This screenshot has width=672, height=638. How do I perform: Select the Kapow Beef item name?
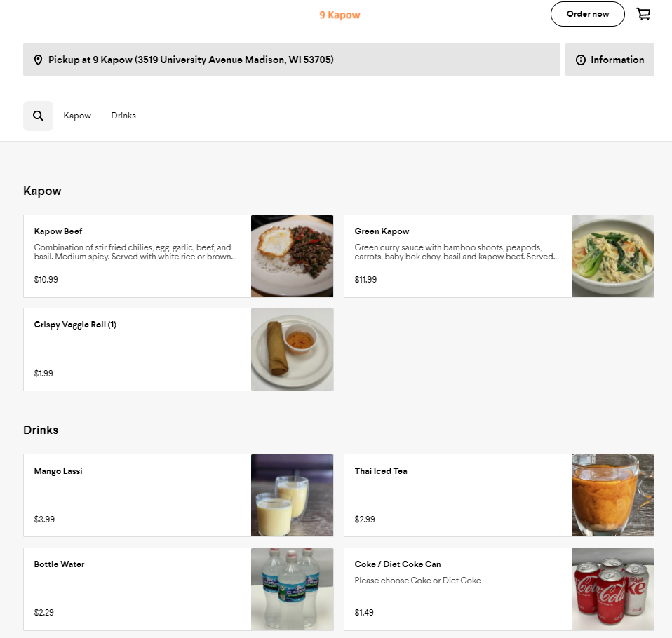[x=58, y=231]
